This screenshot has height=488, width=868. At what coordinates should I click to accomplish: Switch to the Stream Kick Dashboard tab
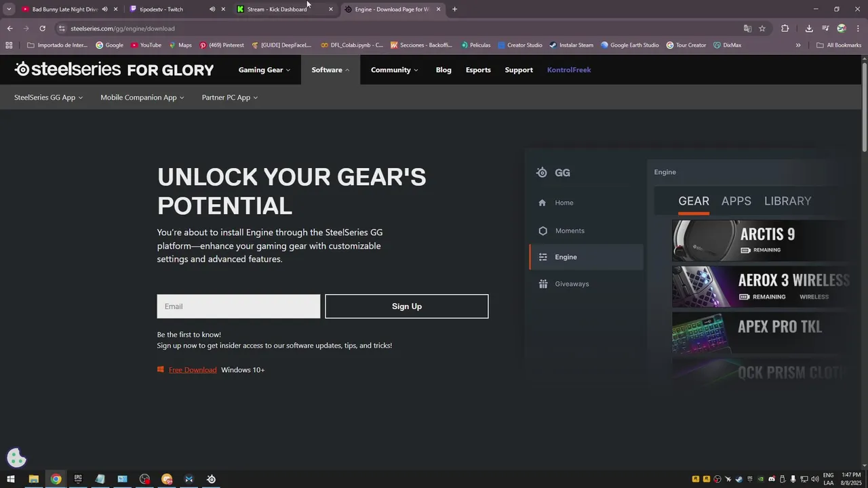[278, 9]
